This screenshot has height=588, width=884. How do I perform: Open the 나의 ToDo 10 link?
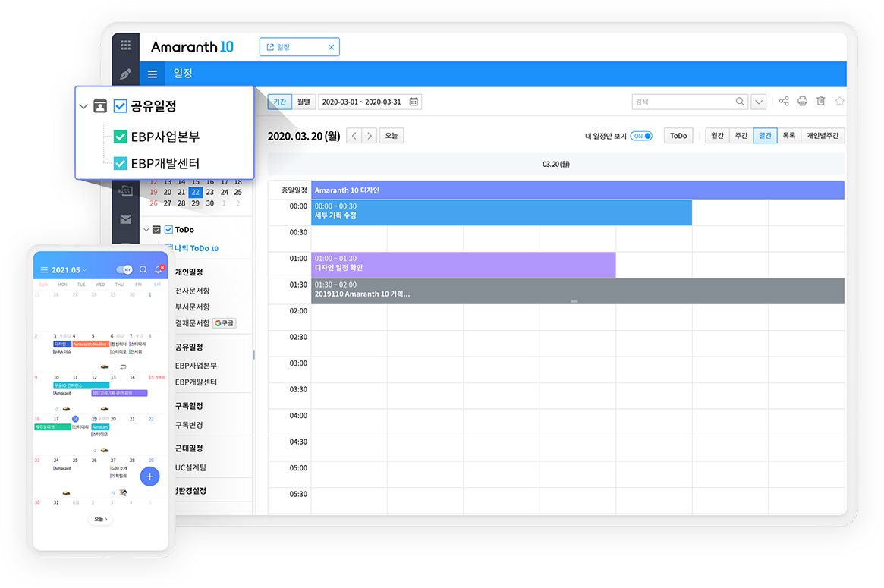click(x=197, y=248)
